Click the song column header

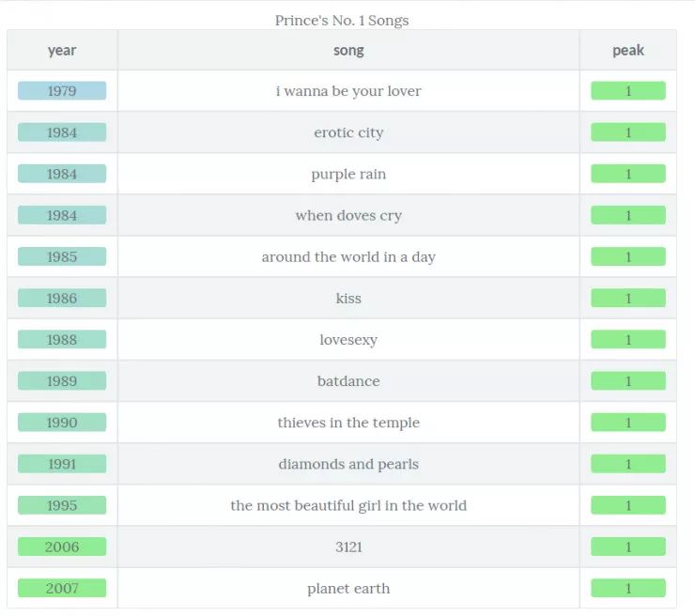(348, 51)
